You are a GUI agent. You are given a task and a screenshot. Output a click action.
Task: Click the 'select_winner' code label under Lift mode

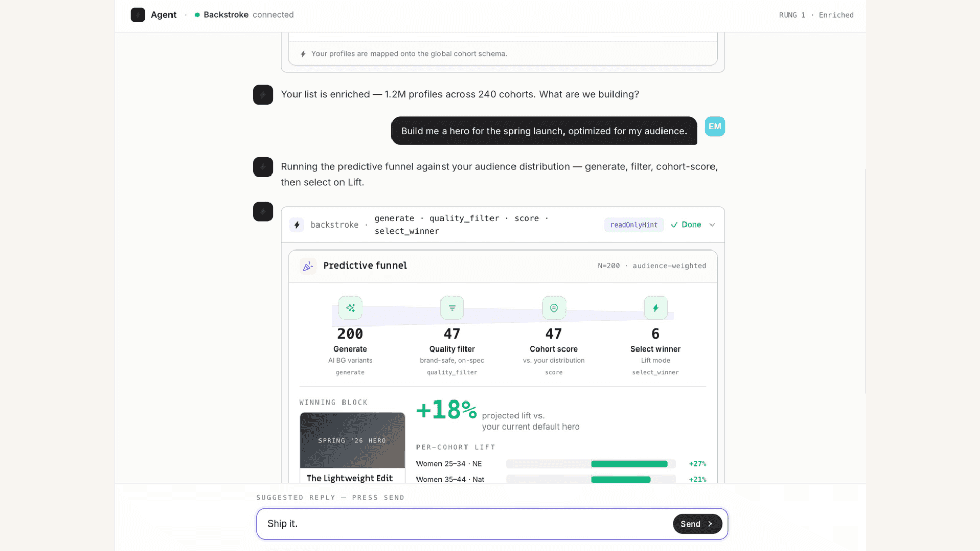click(x=655, y=372)
